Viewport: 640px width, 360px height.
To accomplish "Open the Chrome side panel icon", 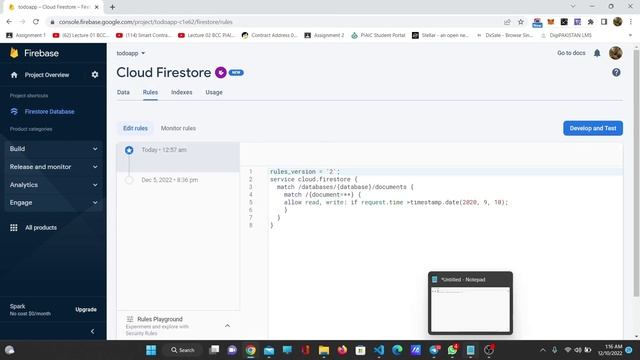I will pyautogui.click(x=604, y=22).
